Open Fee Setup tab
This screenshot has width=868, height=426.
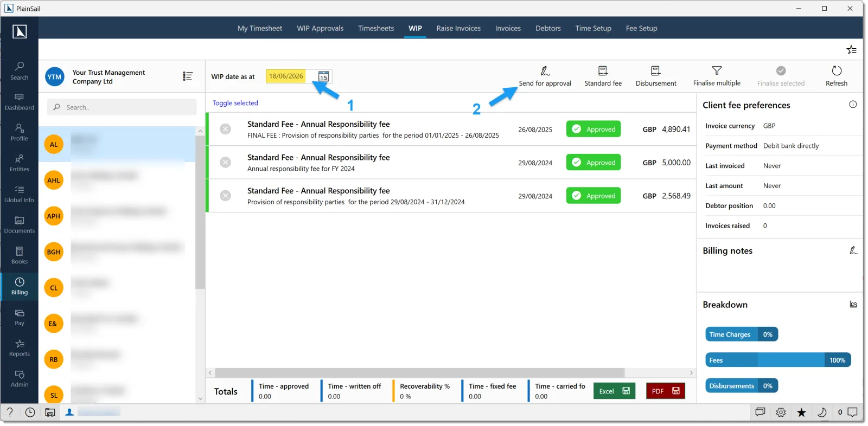(x=641, y=28)
